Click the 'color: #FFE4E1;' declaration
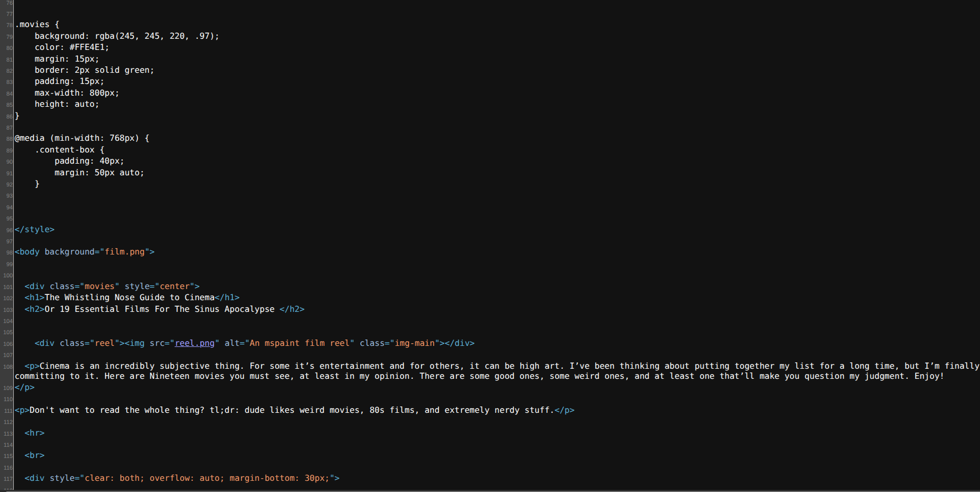The image size is (980, 492). [x=72, y=47]
